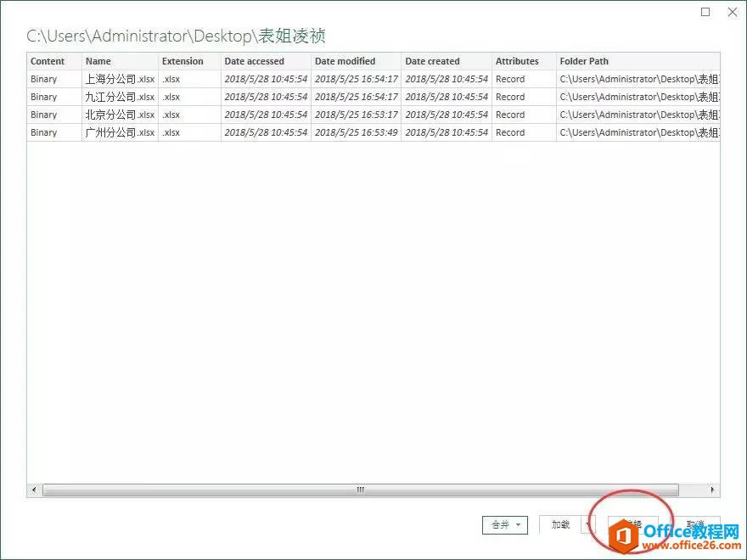Viewport: 747px width, 560px height.
Task: Click the .xlsx extension cell for 九江分公司
Action: pyautogui.click(x=189, y=97)
